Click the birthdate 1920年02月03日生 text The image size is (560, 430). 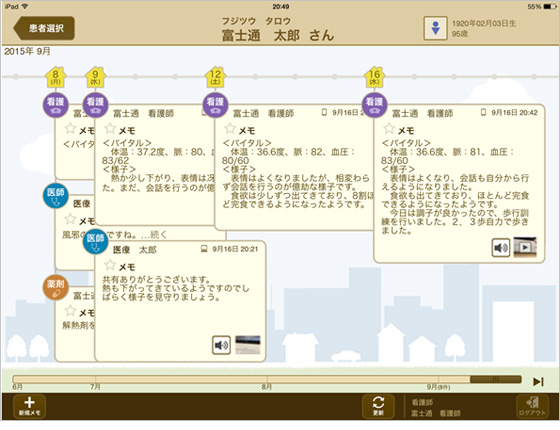click(484, 24)
